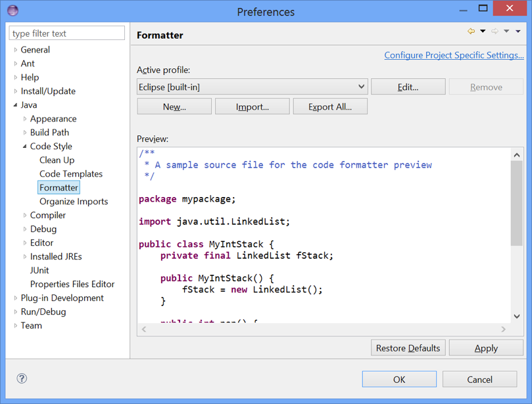The width and height of the screenshot is (532, 404).
Task: Dismiss dialog with Cancel button
Action: tap(480, 379)
